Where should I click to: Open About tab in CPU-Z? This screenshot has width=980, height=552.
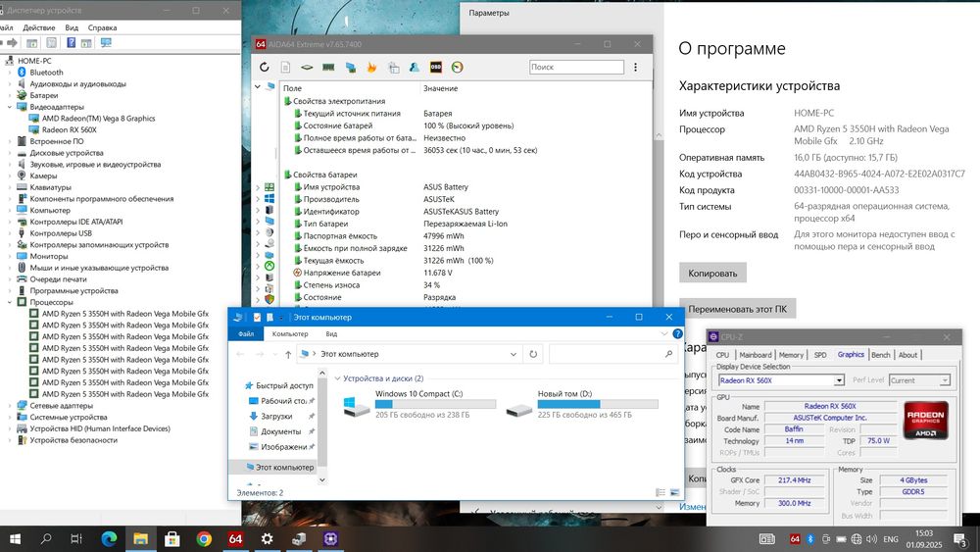(908, 355)
